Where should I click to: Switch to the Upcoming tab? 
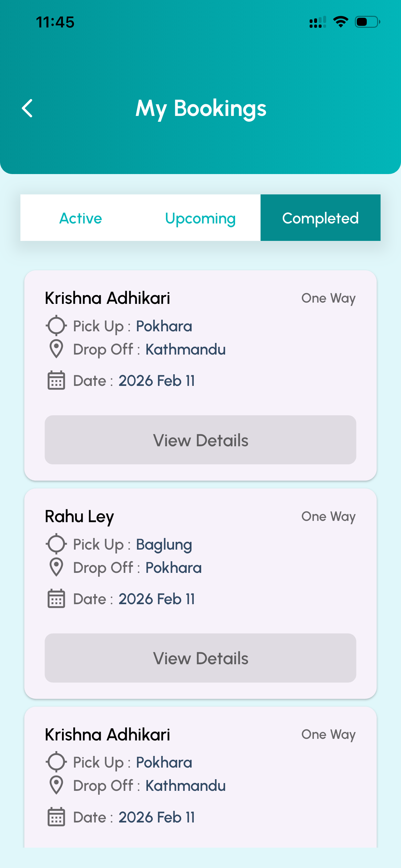200,218
